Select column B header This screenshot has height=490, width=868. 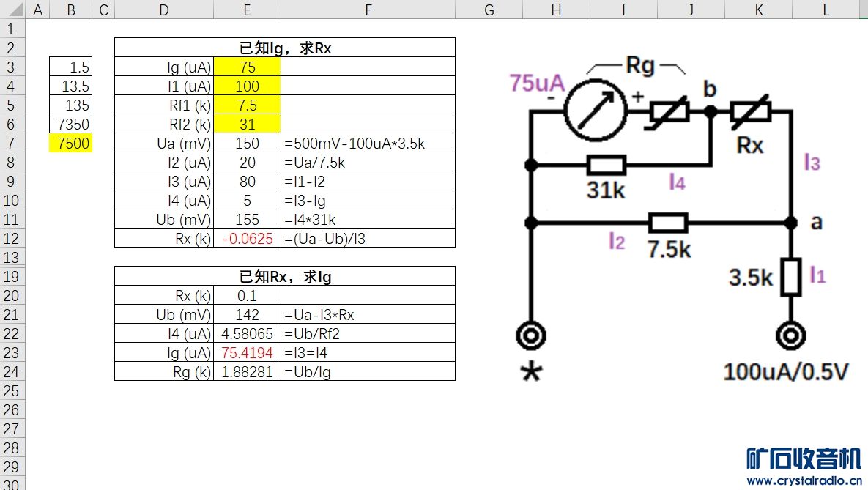pyautogui.click(x=71, y=10)
